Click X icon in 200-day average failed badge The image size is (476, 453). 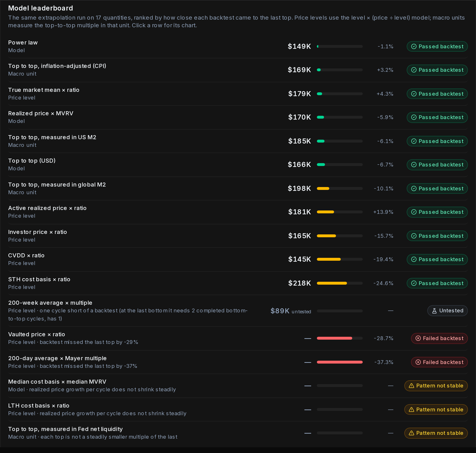(x=418, y=362)
